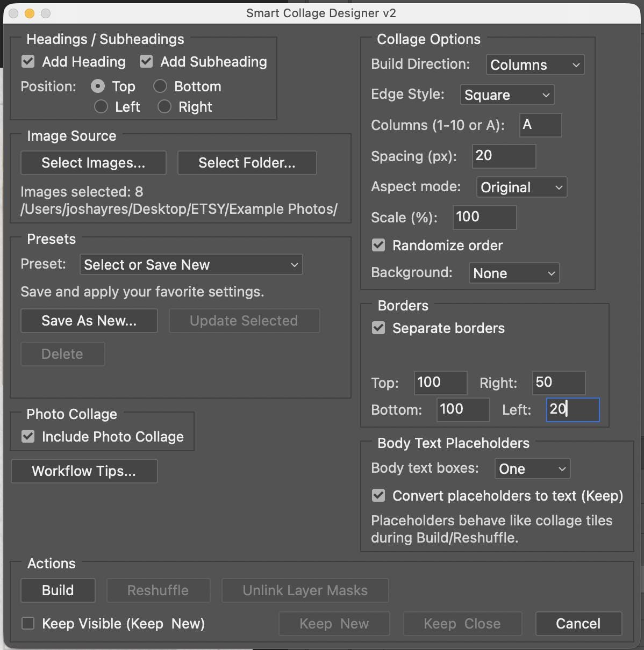Image resolution: width=644 pixels, height=650 pixels.
Task: Open the Build Direction dropdown
Action: pos(535,64)
